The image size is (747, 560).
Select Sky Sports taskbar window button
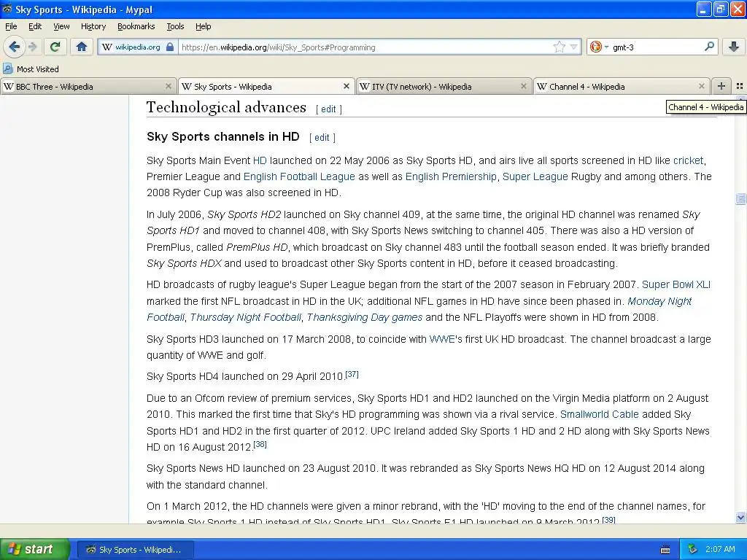(135, 550)
